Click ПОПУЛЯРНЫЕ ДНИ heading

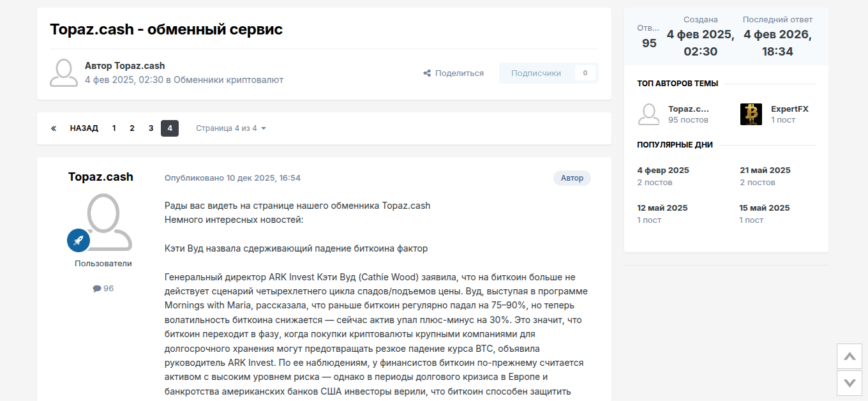(675, 145)
